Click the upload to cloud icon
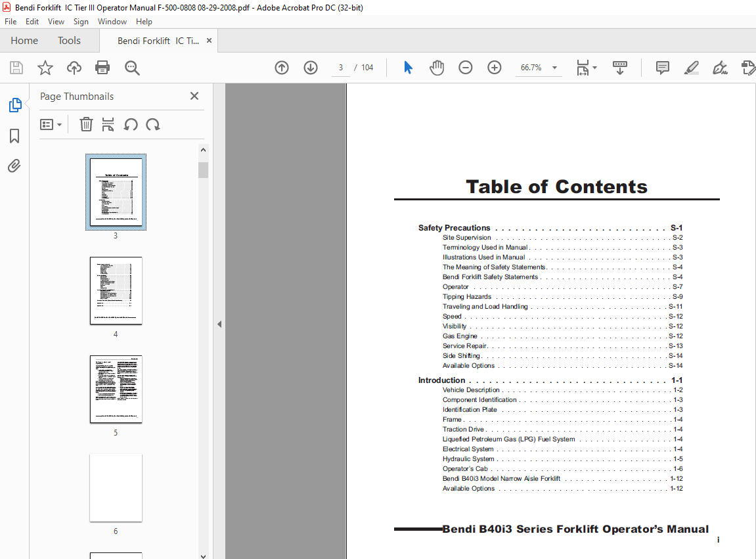 (74, 68)
